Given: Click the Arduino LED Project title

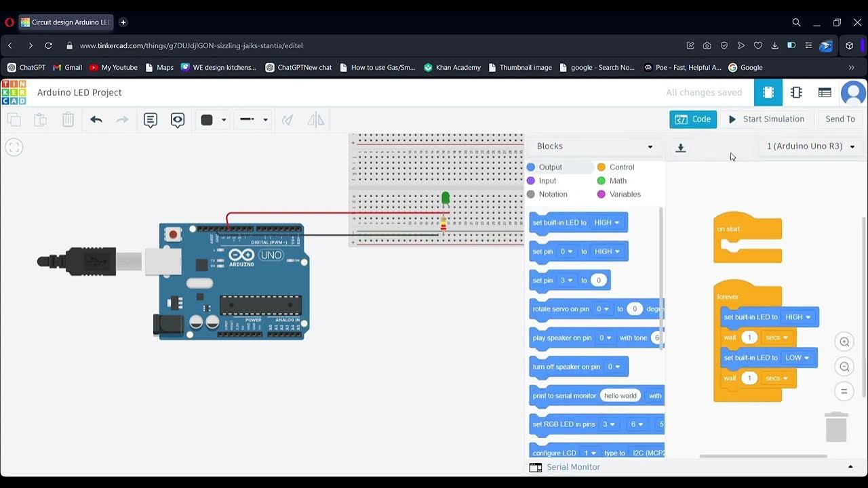Looking at the screenshot, I should (x=79, y=92).
